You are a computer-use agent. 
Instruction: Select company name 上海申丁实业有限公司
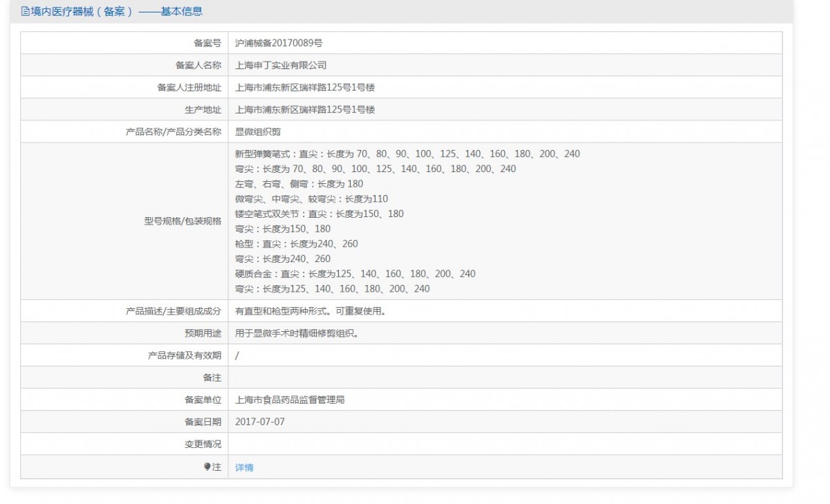click(281, 65)
